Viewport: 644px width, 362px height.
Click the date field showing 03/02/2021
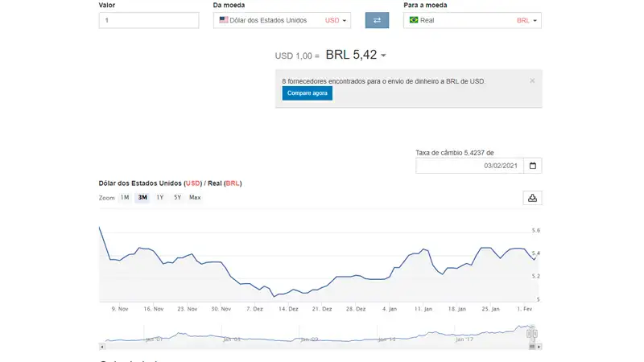pyautogui.click(x=469, y=166)
